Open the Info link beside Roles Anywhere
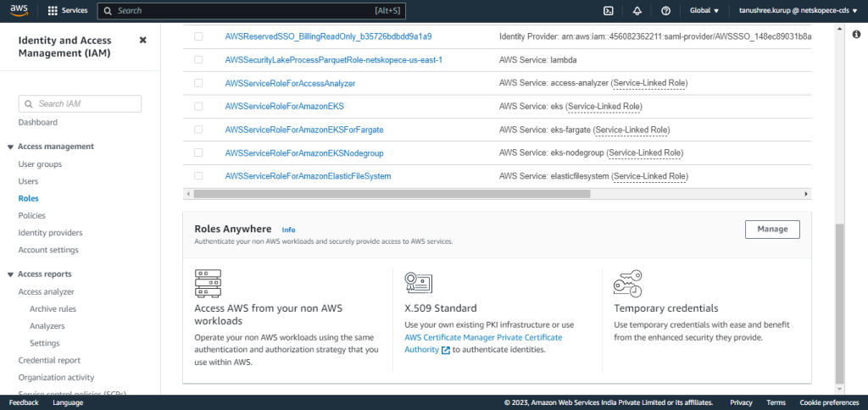The height and width of the screenshot is (410, 868). point(288,230)
